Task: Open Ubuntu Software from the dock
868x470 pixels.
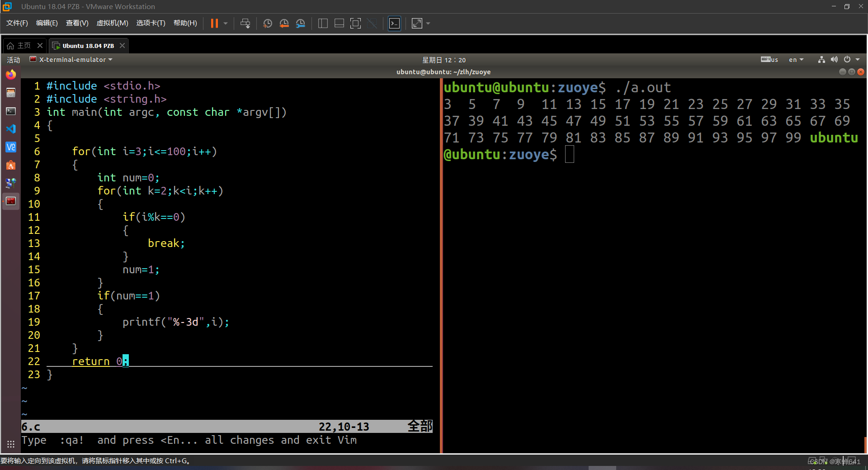Action: (x=11, y=165)
